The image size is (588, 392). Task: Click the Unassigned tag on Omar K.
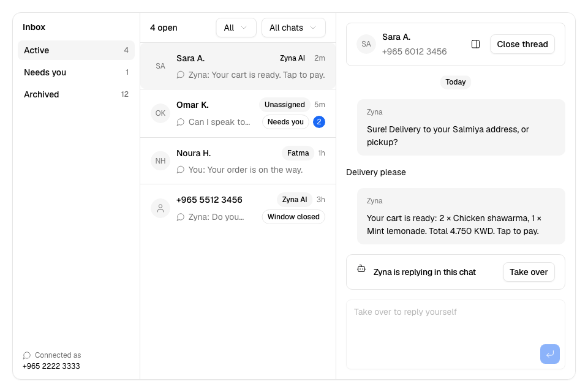pyautogui.click(x=284, y=105)
